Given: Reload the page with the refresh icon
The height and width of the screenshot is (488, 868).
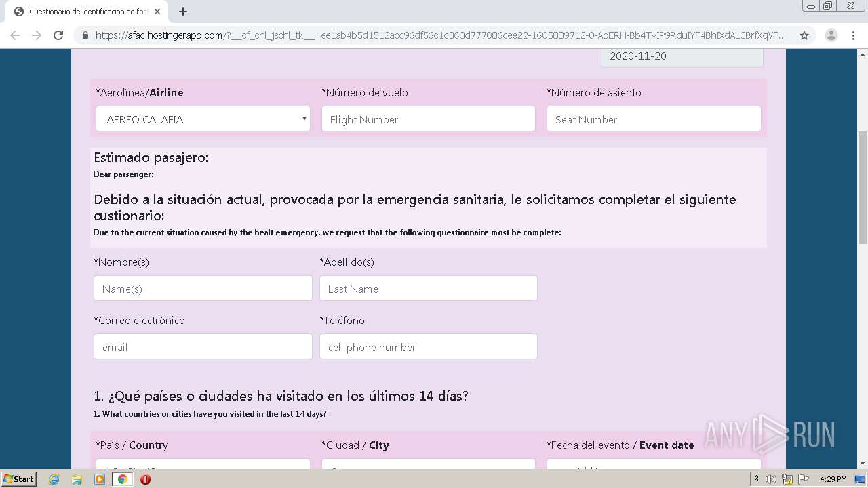Looking at the screenshot, I should tap(58, 35).
